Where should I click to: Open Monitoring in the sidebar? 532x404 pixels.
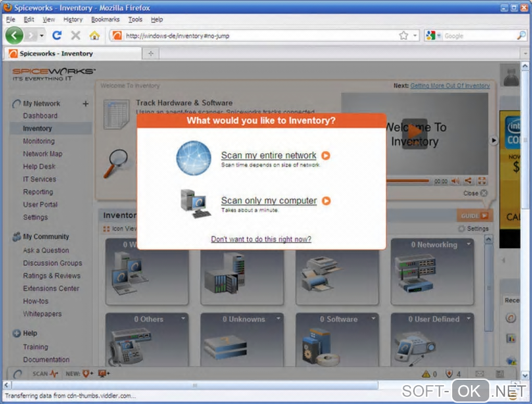pyautogui.click(x=39, y=141)
